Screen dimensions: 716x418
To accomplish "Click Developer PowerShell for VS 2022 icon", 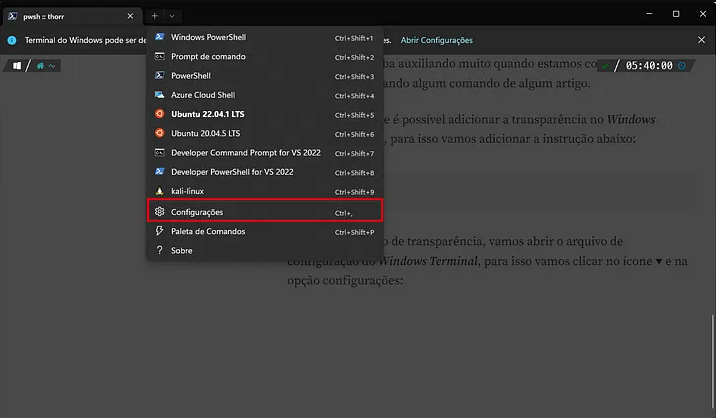I will [x=159, y=171].
